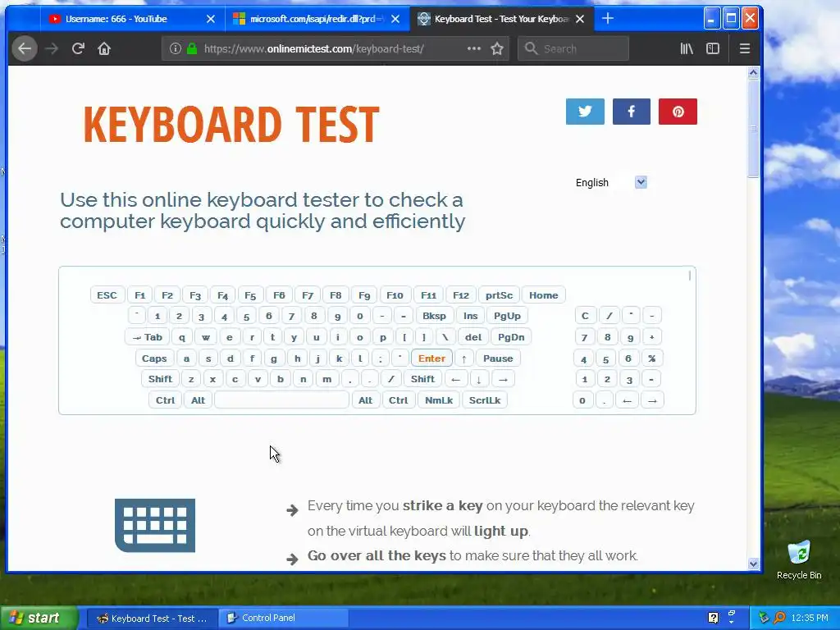Open a new tab with plus icon
This screenshot has width=840, height=630.
(x=608, y=19)
